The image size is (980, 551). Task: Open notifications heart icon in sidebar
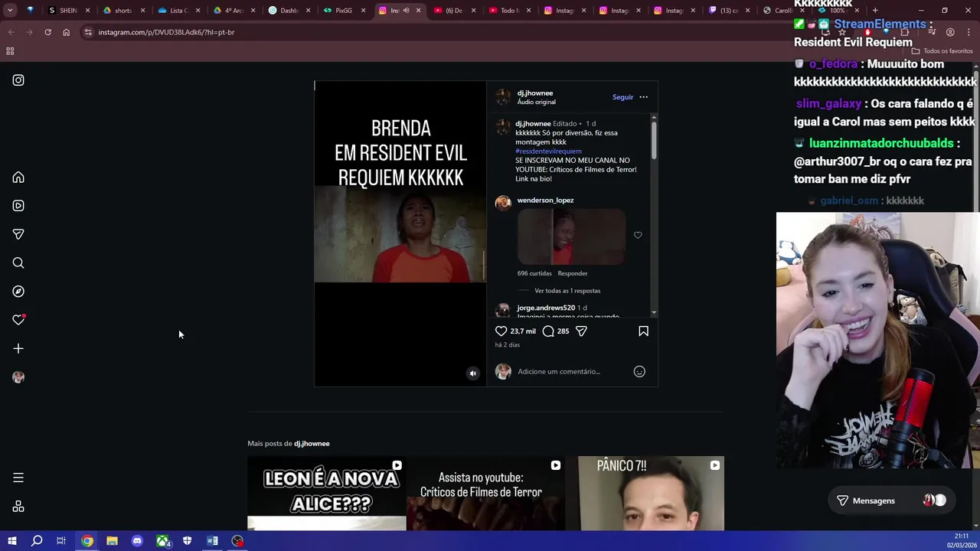[x=18, y=320]
